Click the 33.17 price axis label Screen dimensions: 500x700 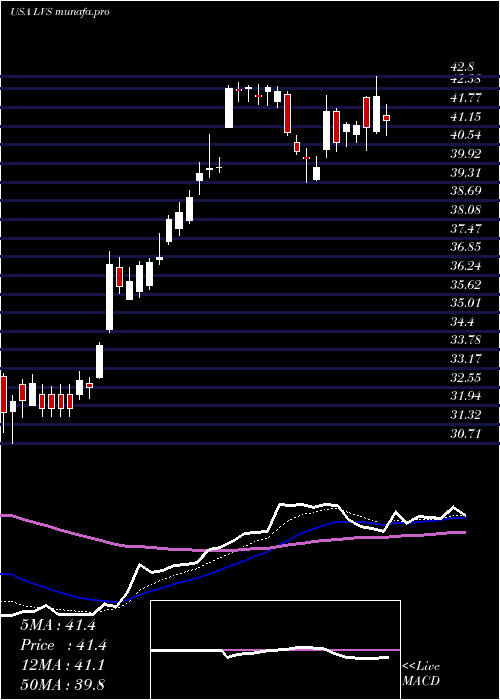pyautogui.click(x=466, y=359)
